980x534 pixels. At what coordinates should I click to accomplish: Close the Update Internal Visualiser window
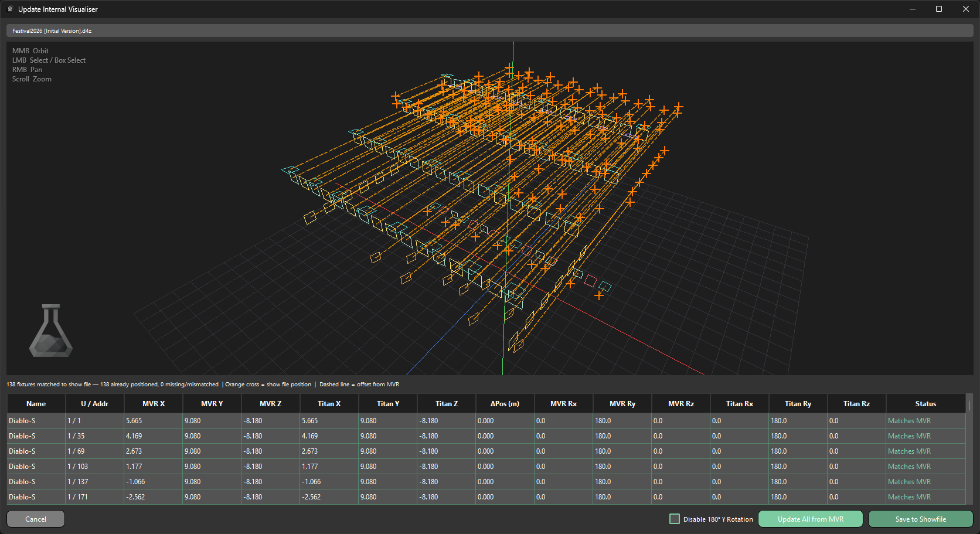coord(966,9)
